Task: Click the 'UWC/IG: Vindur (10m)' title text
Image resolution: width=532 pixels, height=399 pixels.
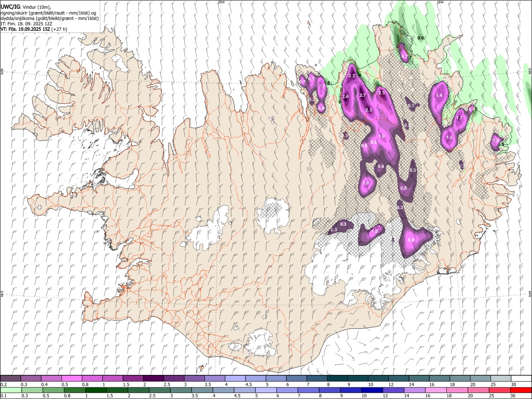Action: click(x=25, y=7)
